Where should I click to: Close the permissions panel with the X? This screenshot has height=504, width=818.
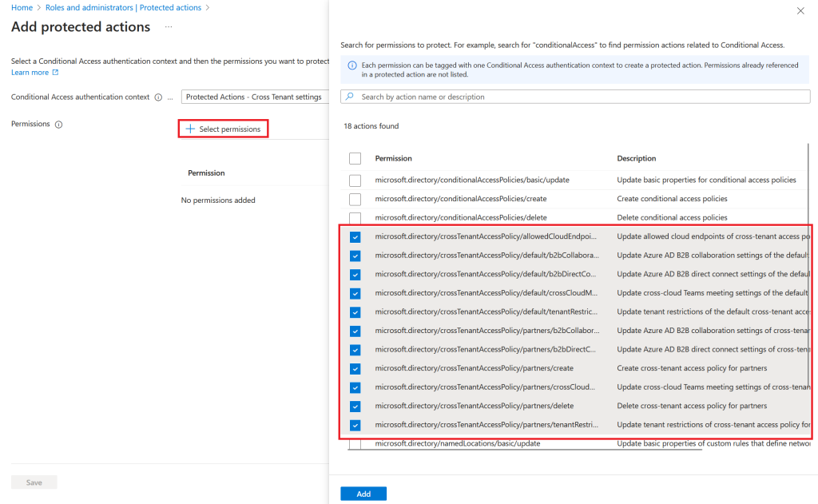coord(800,10)
